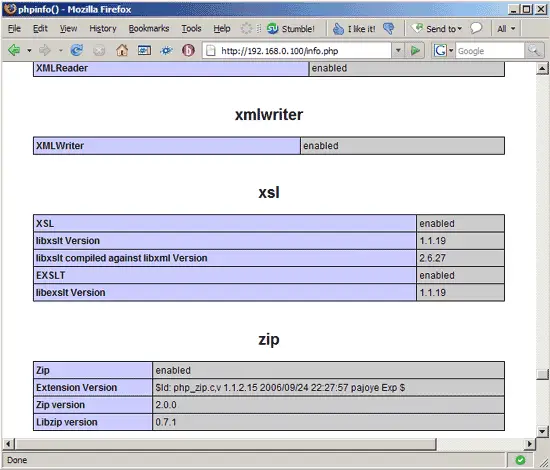The width and height of the screenshot is (550, 470).
Task: Click the XMLWriter table cell
Action: point(167,146)
